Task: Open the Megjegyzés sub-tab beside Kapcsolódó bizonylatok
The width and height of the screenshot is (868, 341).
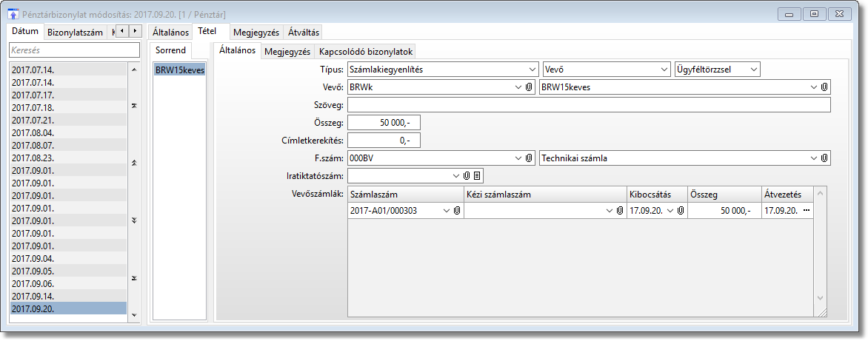Action: click(x=287, y=52)
